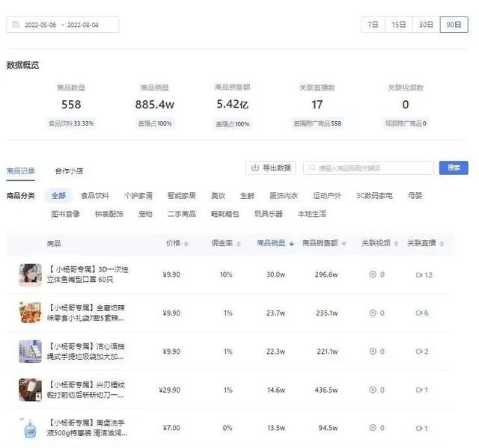Viewport: 479px width, 448px height.
Task: Click the play icon in the 南虚洗手液 row
Action: [x=373, y=428]
